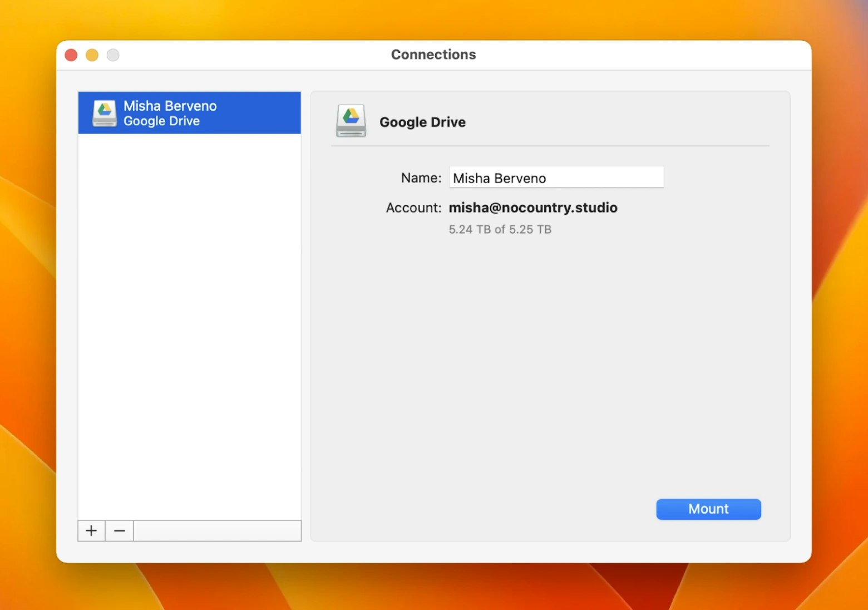Image resolution: width=868 pixels, height=610 pixels.
Task: Click the Google Drive heading in details
Action: pos(422,122)
